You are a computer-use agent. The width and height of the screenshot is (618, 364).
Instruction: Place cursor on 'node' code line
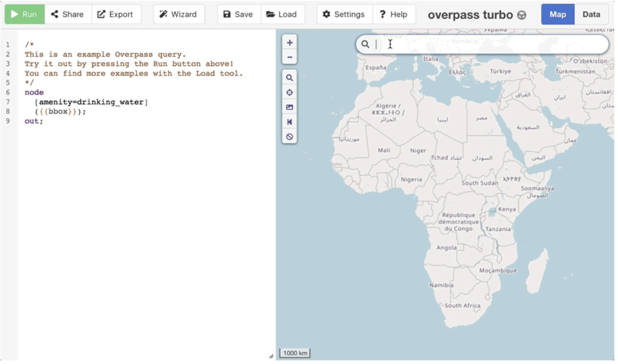[x=34, y=92]
